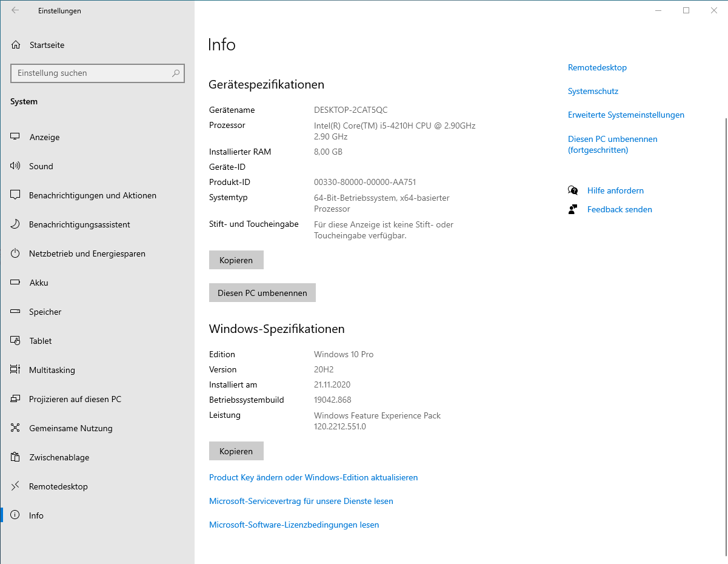Image resolution: width=728 pixels, height=564 pixels.
Task: Open Microsoft-Servicevertrag link
Action: click(x=301, y=501)
